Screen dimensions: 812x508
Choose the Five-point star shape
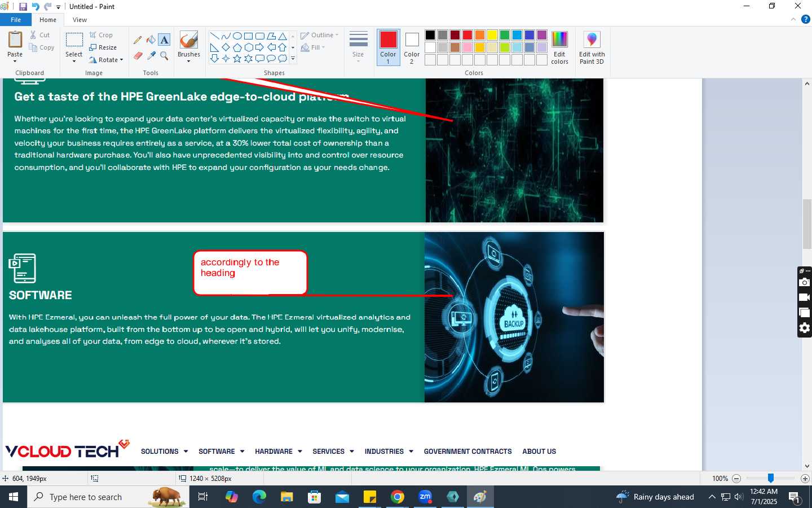(237, 59)
